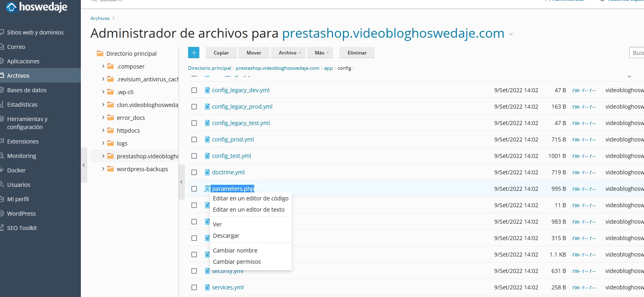Open Docker in sidebar

click(x=16, y=170)
